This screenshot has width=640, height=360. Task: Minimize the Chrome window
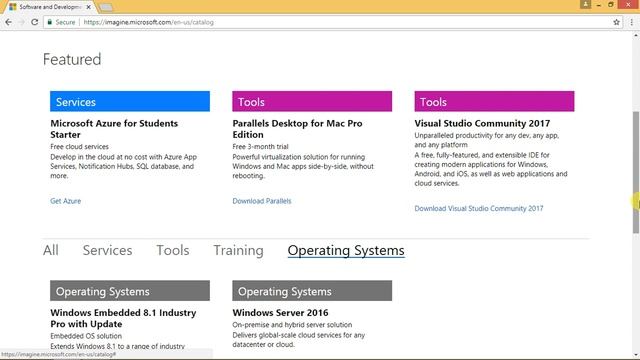pyautogui.click(x=598, y=4)
